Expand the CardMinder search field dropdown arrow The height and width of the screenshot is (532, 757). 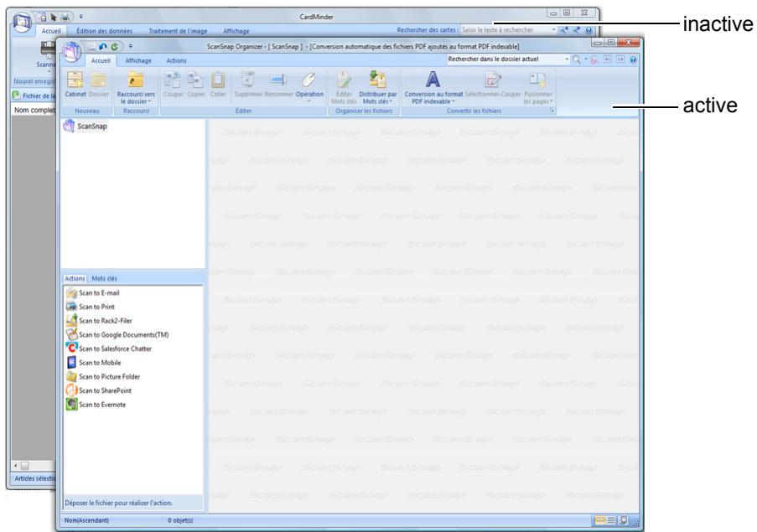553,30
